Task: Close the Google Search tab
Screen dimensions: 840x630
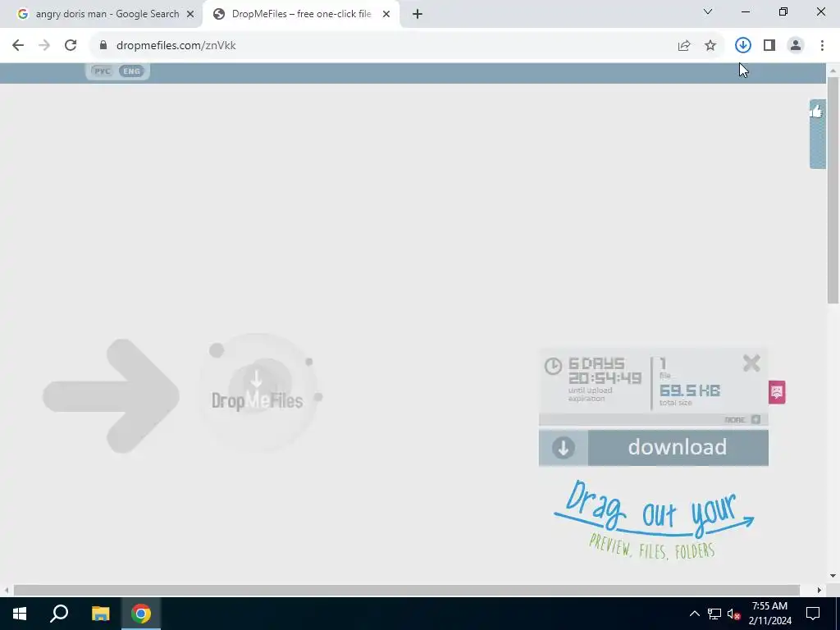Action: 190,14
